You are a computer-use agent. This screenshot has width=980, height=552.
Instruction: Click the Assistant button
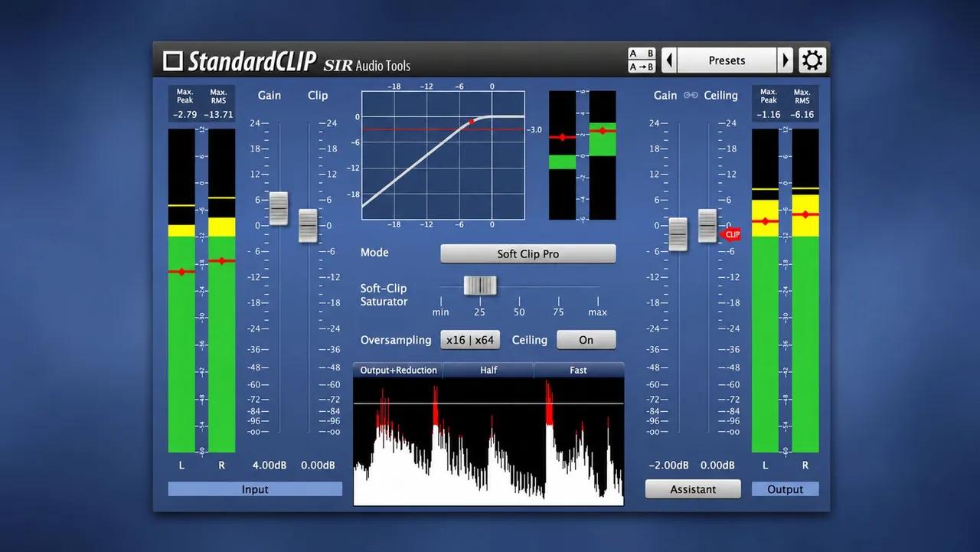tap(693, 489)
